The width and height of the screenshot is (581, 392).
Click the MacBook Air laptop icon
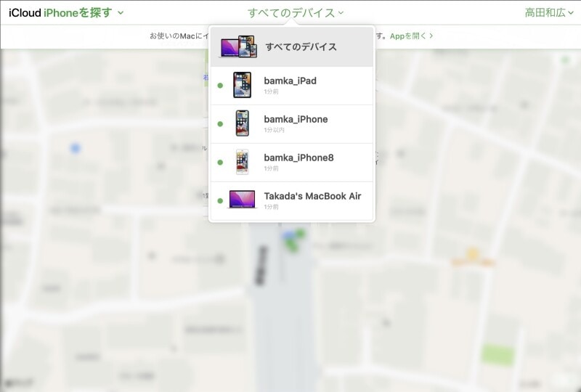pos(242,200)
